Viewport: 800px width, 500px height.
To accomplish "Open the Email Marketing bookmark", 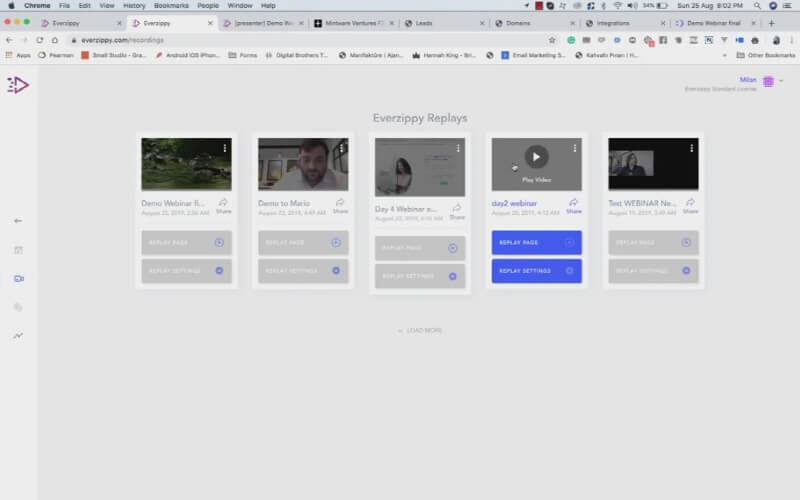I will pos(533,55).
